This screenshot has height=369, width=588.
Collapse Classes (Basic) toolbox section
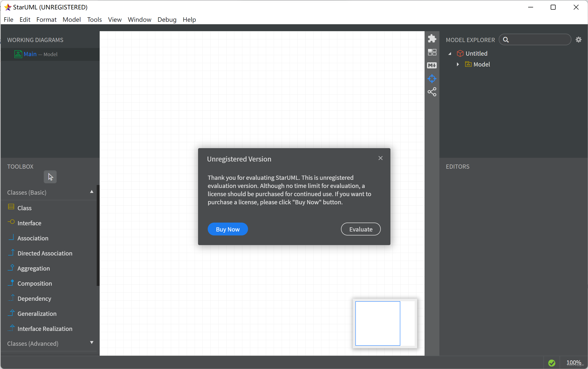[91, 192]
